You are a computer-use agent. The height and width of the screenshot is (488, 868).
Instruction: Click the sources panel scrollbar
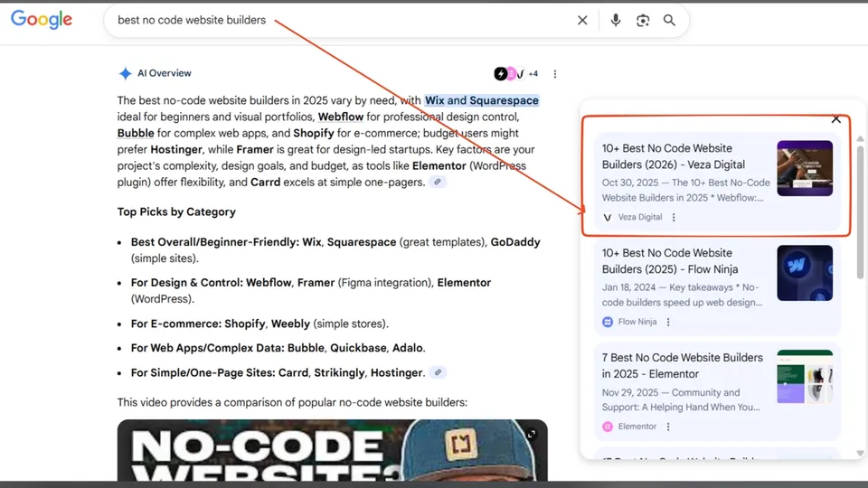pyautogui.click(x=860, y=211)
